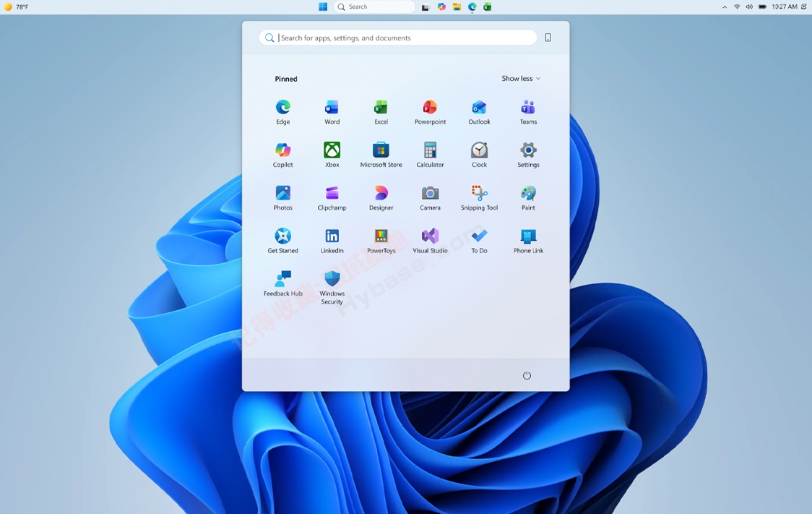The image size is (812, 514).
Task: Click the Start menu search field
Action: click(x=398, y=38)
